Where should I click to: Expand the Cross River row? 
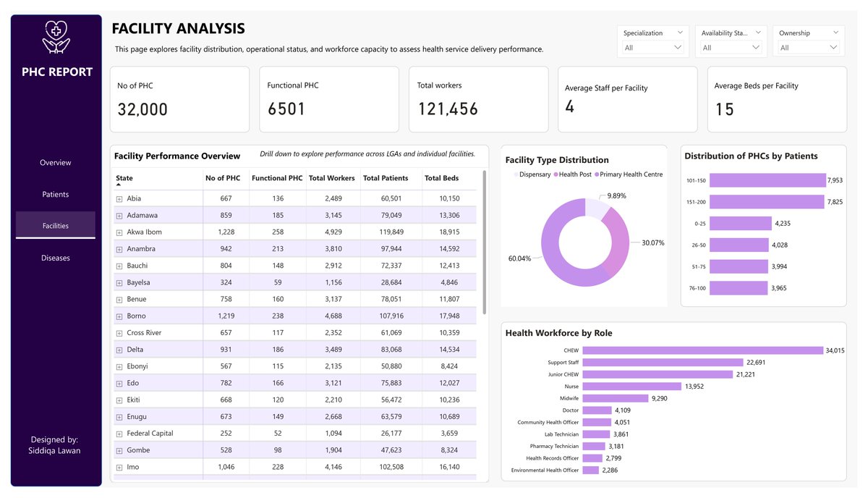click(x=119, y=333)
